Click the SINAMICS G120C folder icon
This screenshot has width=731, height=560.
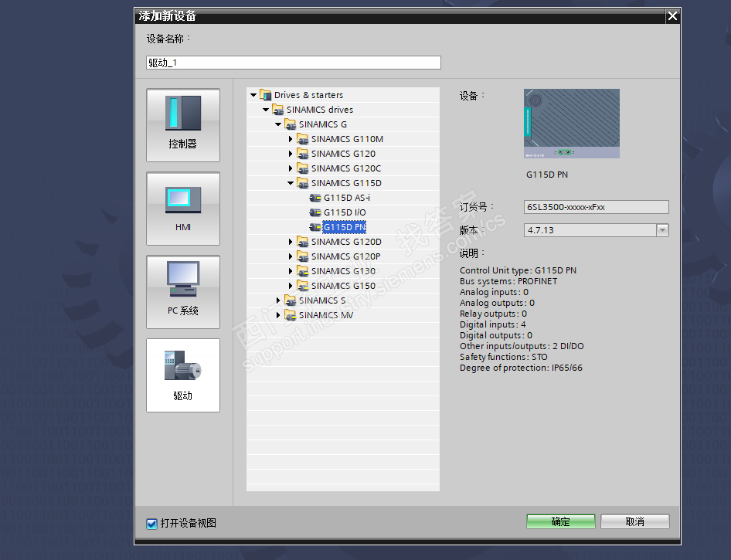tap(303, 168)
